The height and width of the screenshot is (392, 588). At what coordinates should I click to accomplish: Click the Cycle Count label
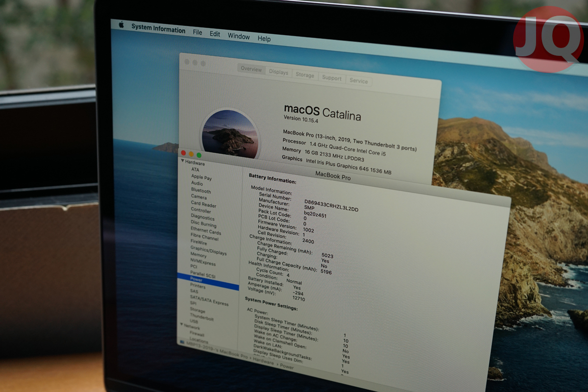pos(269,272)
